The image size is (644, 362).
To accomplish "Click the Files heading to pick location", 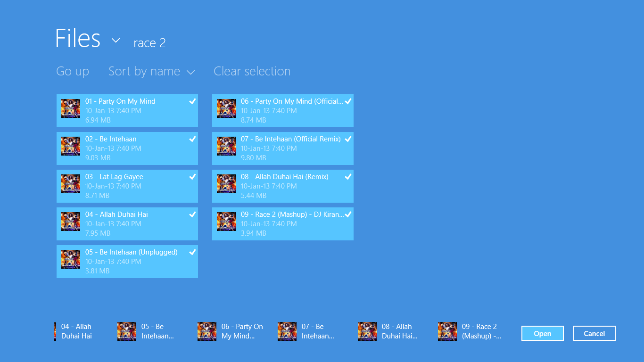I will click(78, 39).
